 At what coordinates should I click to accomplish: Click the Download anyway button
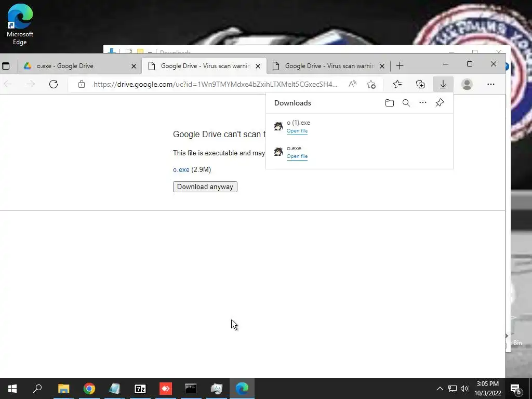click(205, 187)
